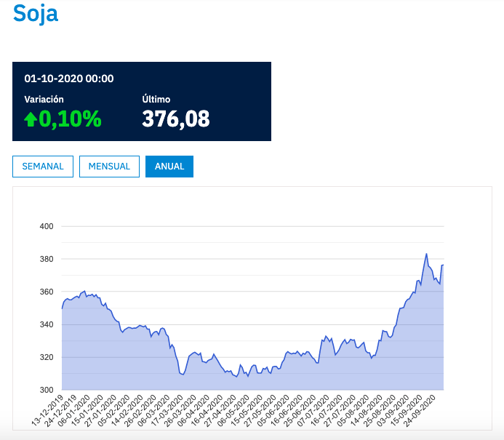504x440 pixels.
Task: Click the green upward variation arrow
Action: [x=31, y=119]
